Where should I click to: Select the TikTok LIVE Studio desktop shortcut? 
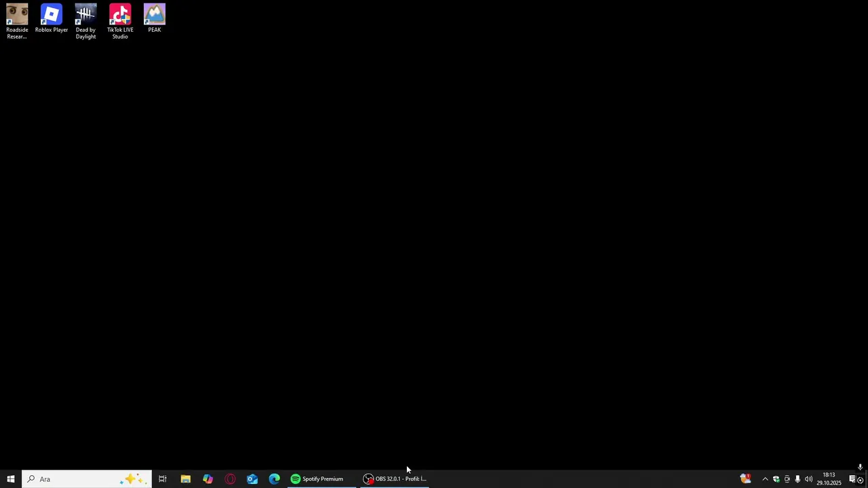(x=120, y=22)
